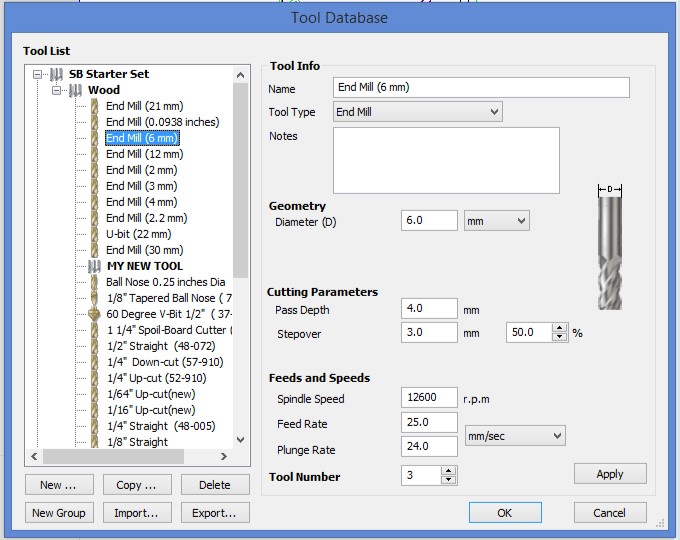The height and width of the screenshot is (540, 680).
Task: Select End Mill (21 mm) in tool list
Action: 144,106
